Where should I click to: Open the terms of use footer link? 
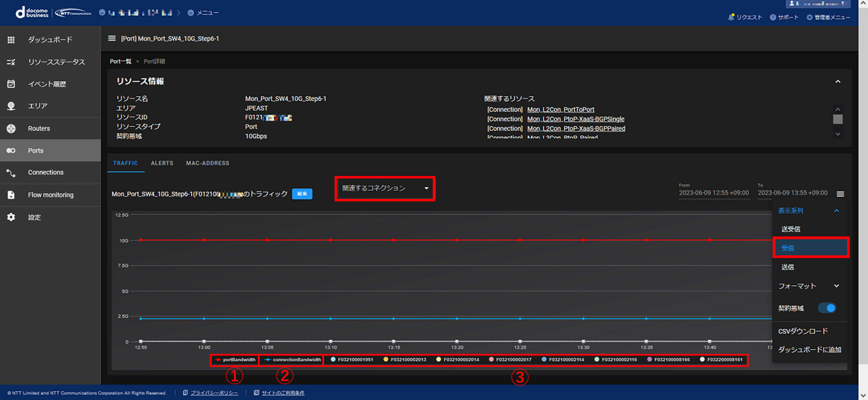click(283, 393)
